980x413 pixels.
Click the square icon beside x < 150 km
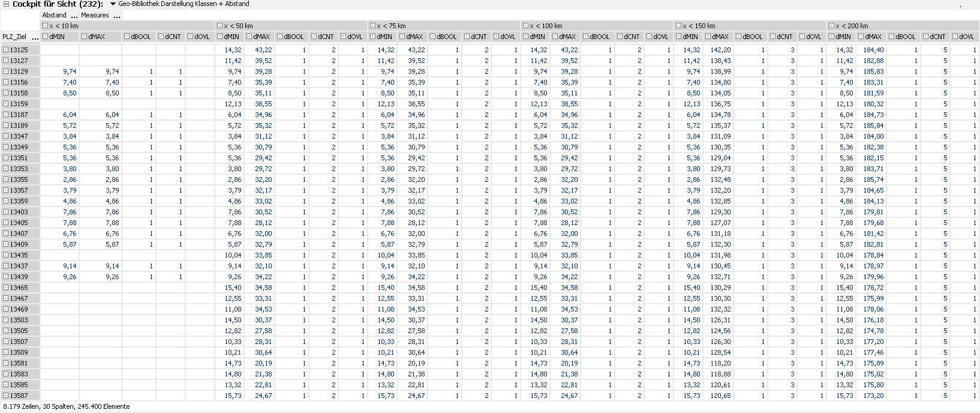click(678, 26)
